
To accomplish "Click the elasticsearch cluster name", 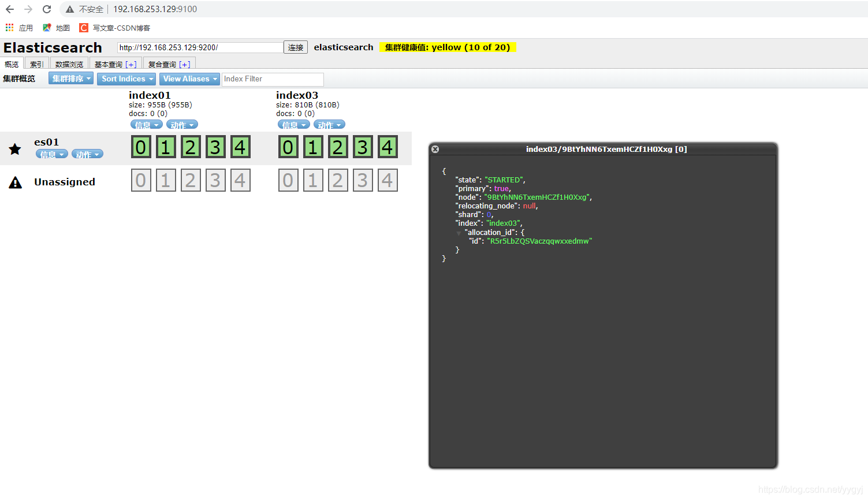I will [x=344, y=47].
